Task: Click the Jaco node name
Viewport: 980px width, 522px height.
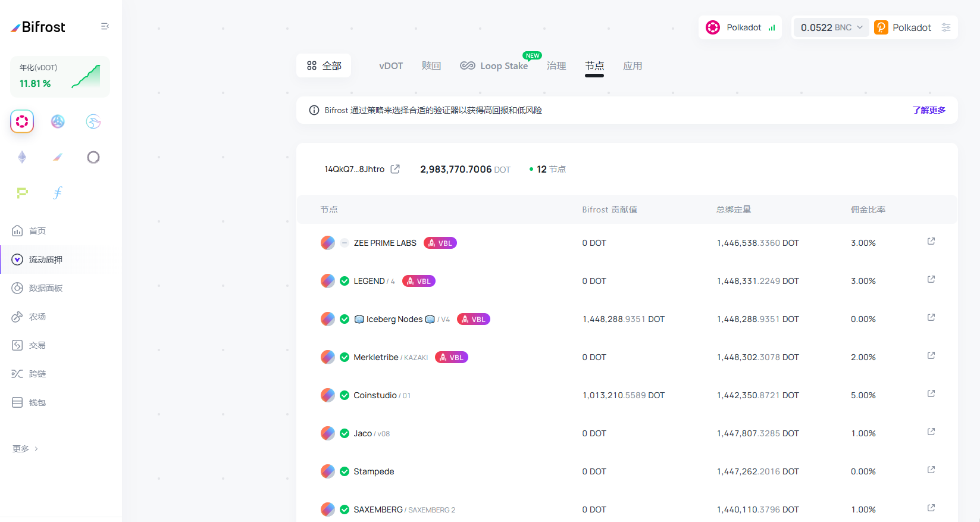Action: coord(362,433)
